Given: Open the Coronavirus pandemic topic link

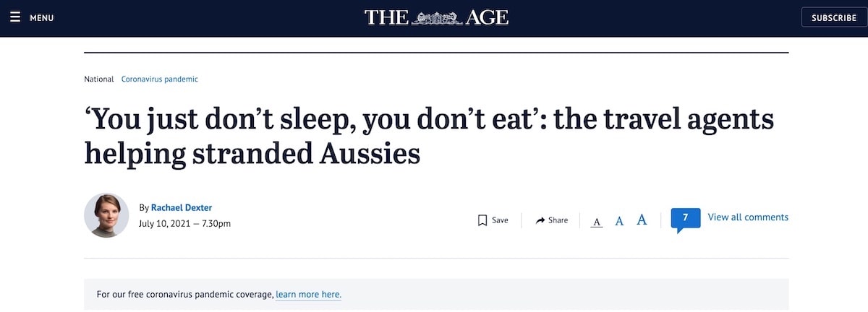Looking at the screenshot, I should (x=160, y=79).
